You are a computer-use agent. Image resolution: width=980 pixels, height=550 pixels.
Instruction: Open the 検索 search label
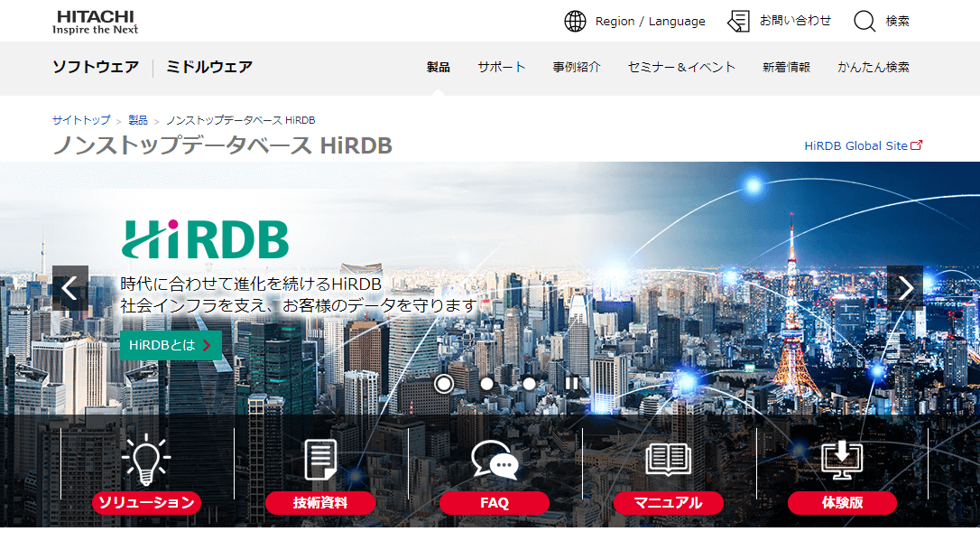[x=898, y=22]
